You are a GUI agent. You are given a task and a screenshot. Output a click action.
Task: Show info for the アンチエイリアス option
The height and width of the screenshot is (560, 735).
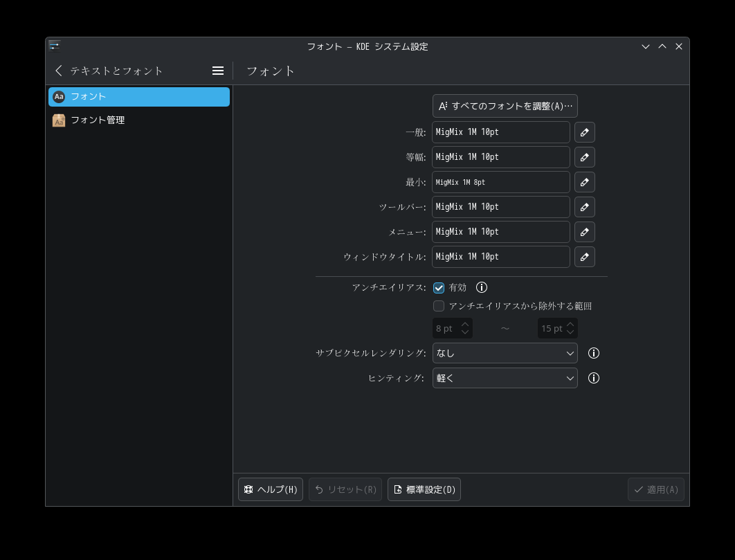(482, 287)
